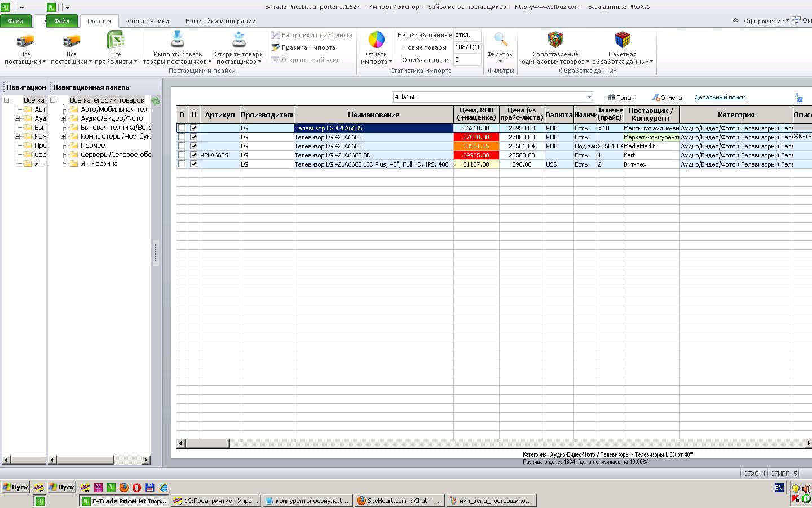This screenshot has width=812, height=508.
Task: Open the search box history dropdown arrow
Action: [x=589, y=97]
